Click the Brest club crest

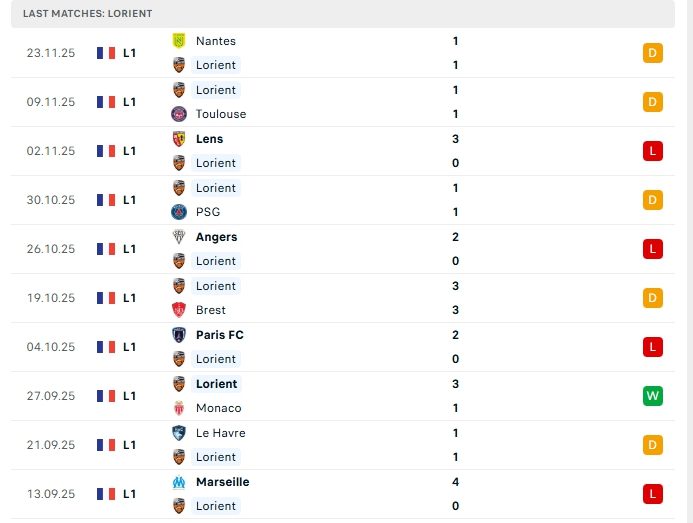(179, 310)
